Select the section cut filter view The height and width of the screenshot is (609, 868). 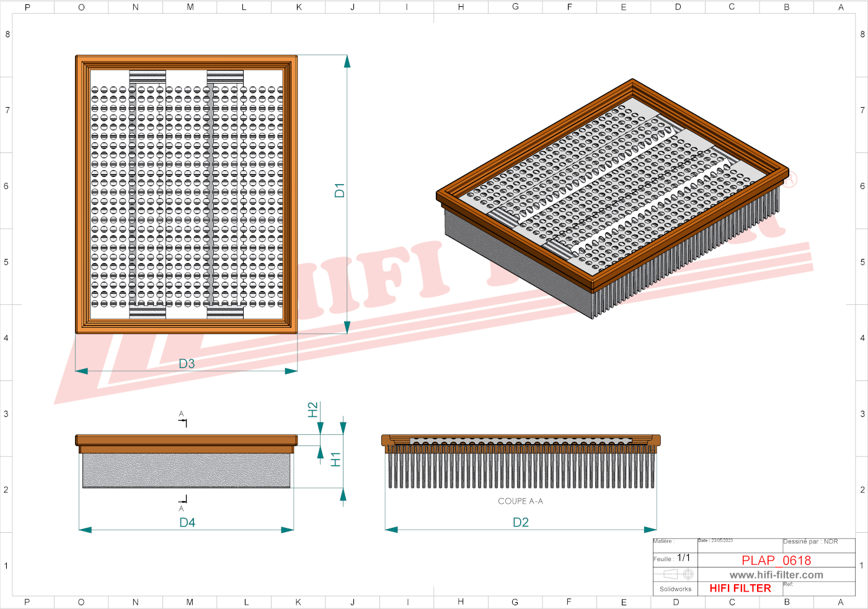tap(521, 462)
